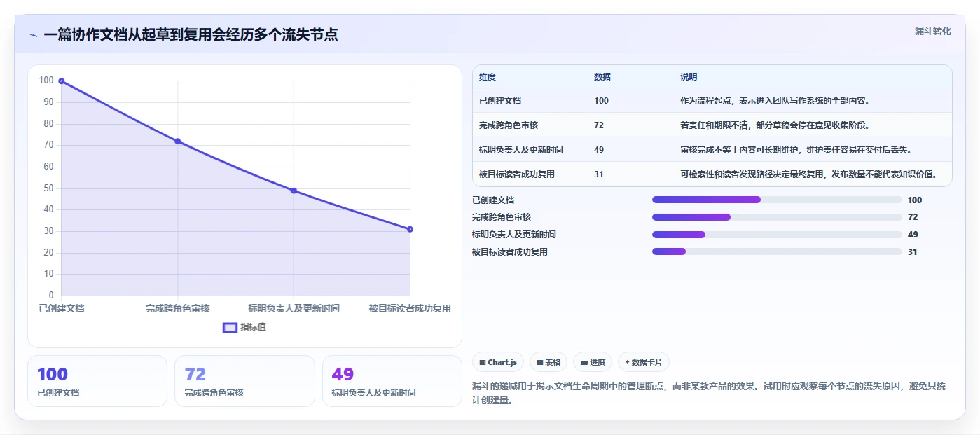Click the table data cell showing 100
Viewport: 980px width, 435px height.
601,101
